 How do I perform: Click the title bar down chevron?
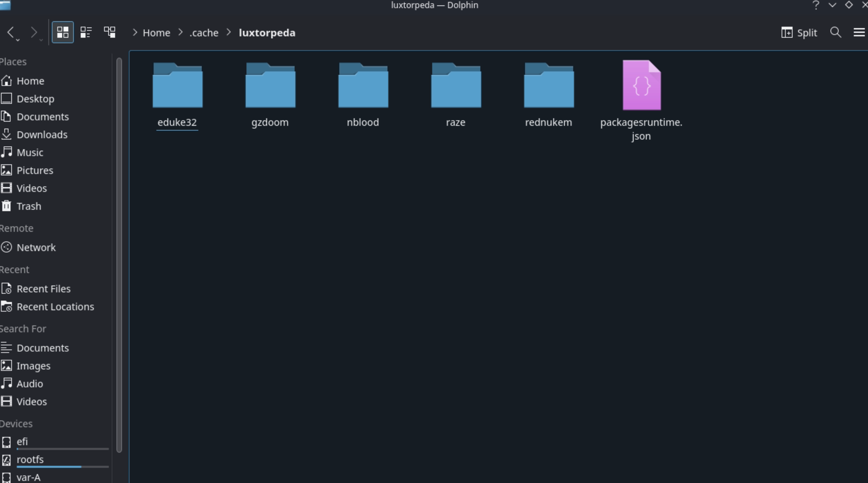(x=832, y=5)
